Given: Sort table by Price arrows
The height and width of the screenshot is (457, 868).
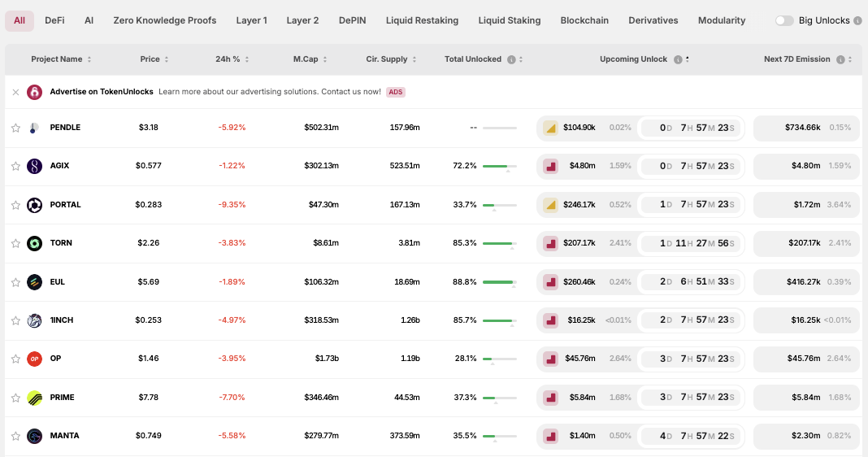Looking at the screenshot, I should point(166,59).
